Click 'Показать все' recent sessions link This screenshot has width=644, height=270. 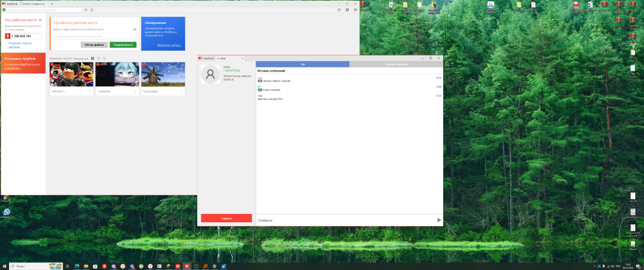tap(81, 59)
